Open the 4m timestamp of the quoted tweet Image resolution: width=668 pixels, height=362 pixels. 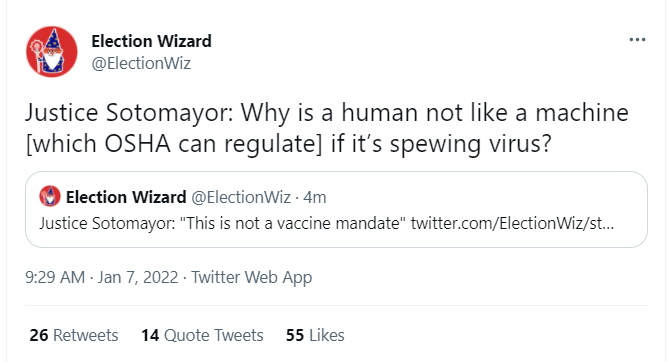pos(314,197)
